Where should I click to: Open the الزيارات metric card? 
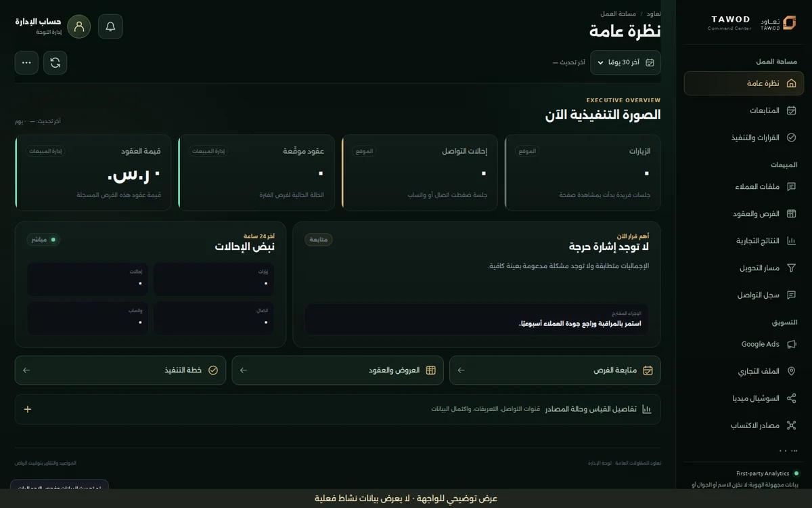click(583, 171)
